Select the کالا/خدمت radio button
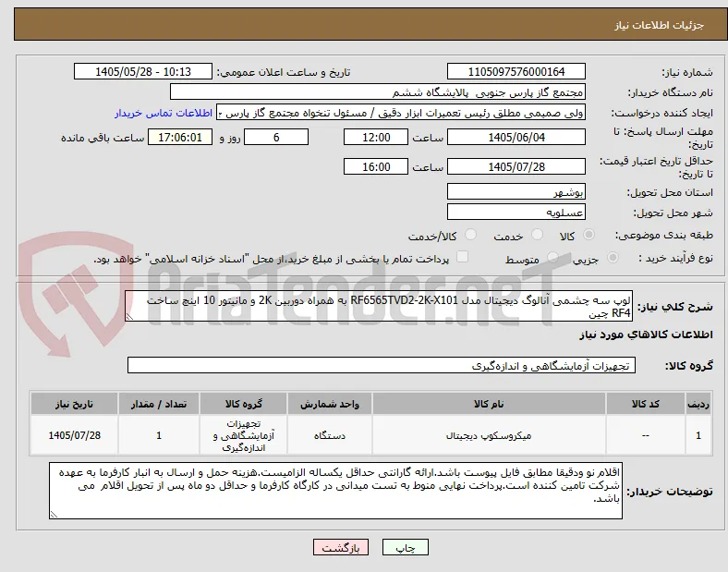728x572 pixels. 471,235
